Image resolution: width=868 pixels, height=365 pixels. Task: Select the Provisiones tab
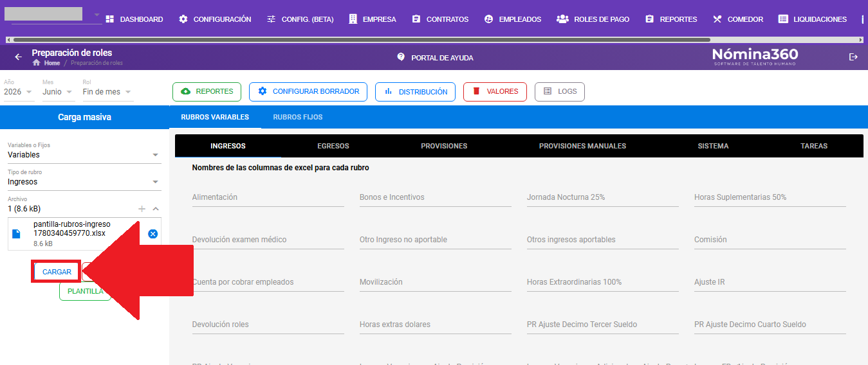tap(444, 146)
